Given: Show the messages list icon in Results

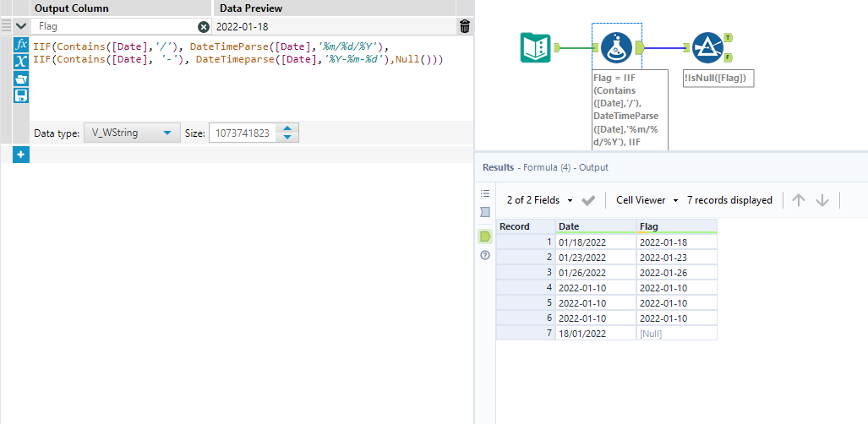Looking at the screenshot, I should (x=485, y=193).
